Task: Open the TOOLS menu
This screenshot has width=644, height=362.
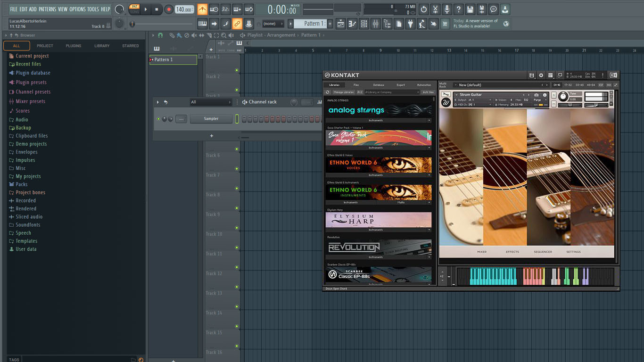Action: click(93, 9)
